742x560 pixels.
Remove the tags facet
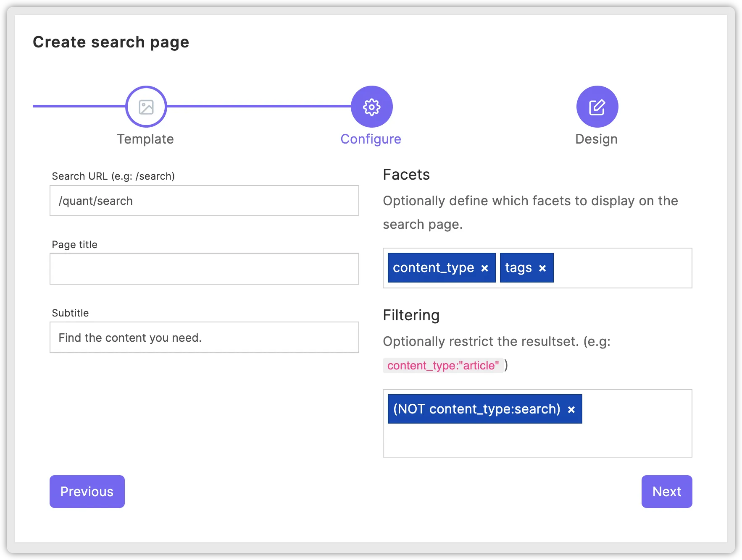pyautogui.click(x=542, y=267)
